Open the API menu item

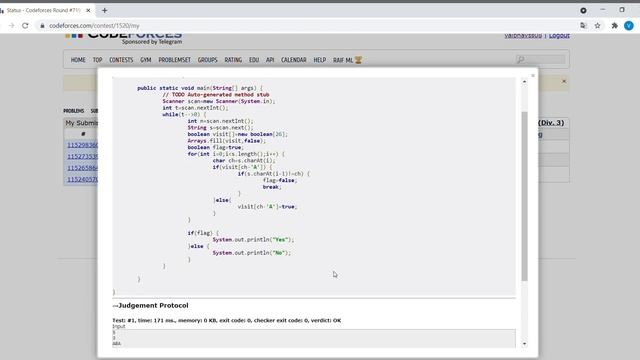[x=270, y=60]
